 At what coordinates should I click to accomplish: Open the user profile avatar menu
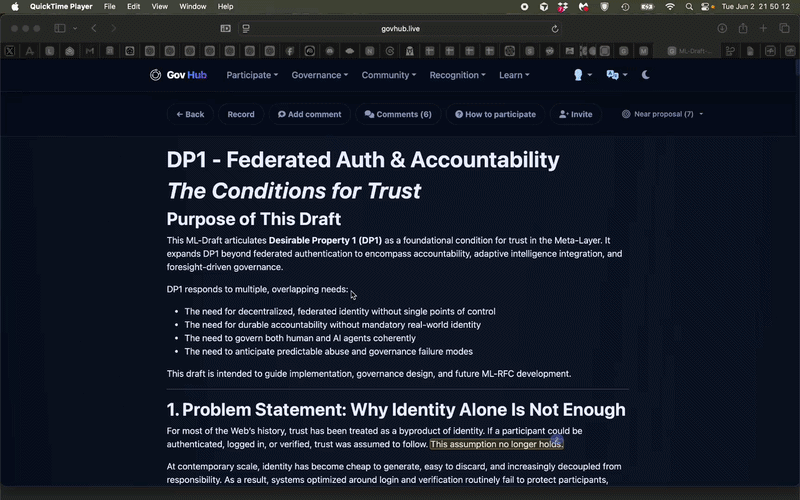point(583,75)
